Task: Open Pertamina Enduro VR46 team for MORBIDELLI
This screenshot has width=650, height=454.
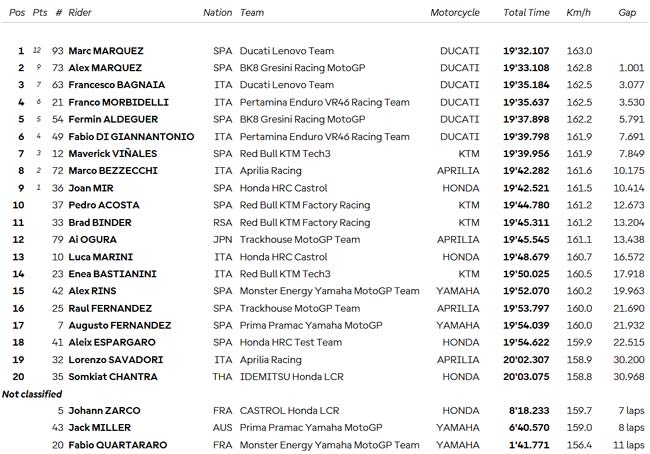Action: point(324,102)
